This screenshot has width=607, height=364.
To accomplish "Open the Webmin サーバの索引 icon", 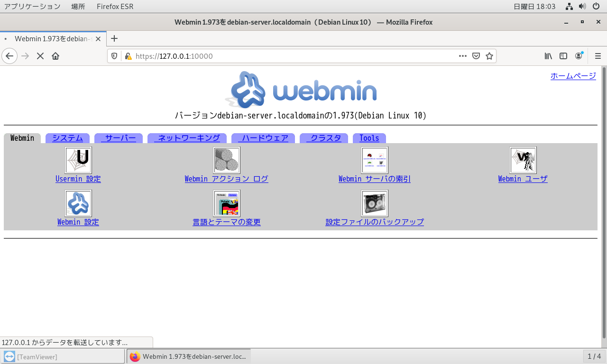I will [375, 160].
